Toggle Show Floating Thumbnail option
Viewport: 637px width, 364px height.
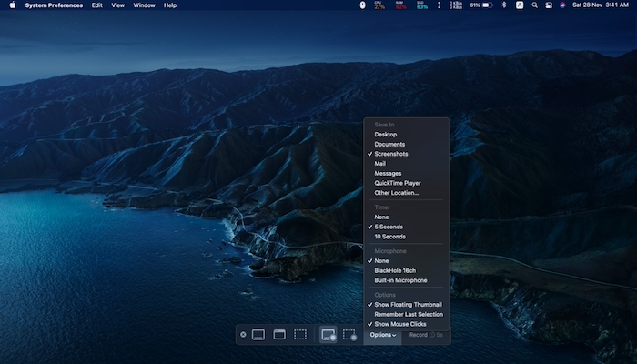[408, 304]
